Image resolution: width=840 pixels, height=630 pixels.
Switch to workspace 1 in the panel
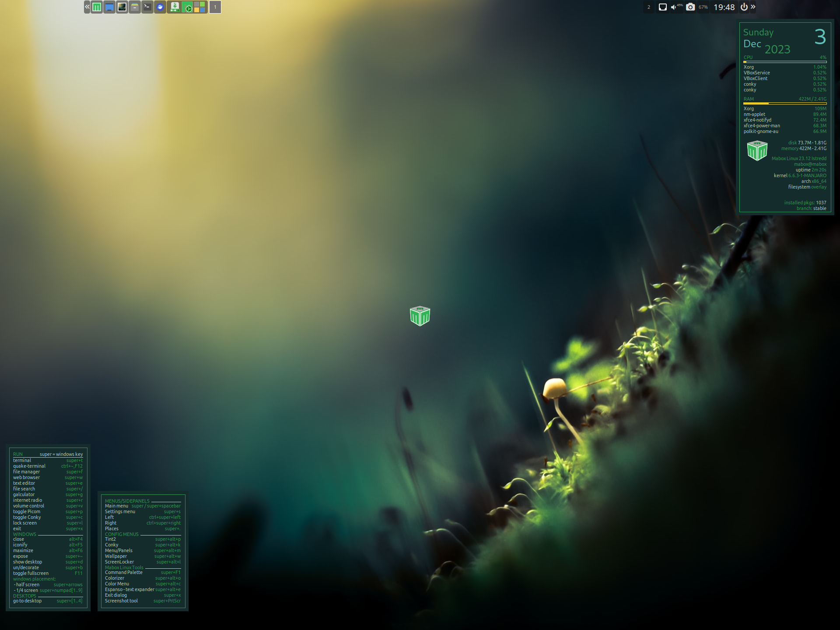215,7
